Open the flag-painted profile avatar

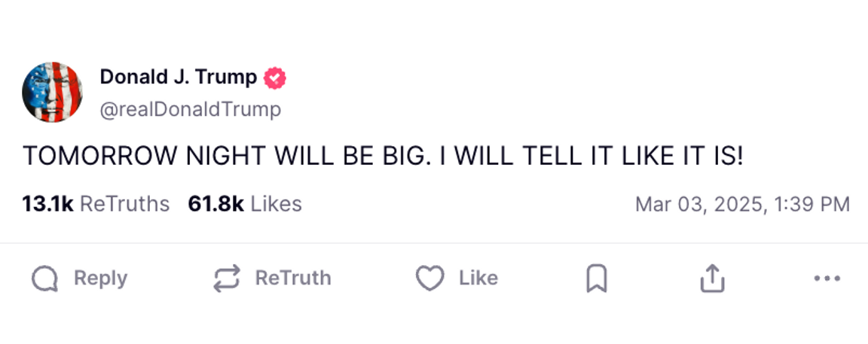coord(52,92)
